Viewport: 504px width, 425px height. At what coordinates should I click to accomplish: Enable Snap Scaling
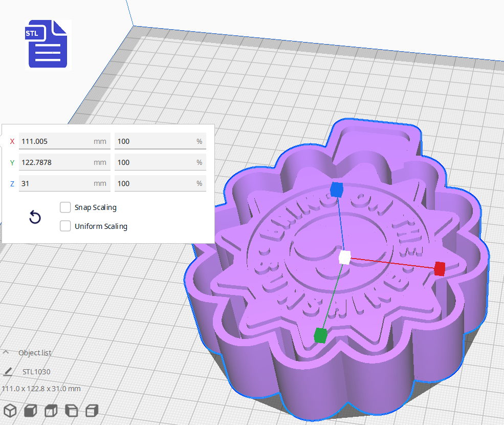coord(65,207)
